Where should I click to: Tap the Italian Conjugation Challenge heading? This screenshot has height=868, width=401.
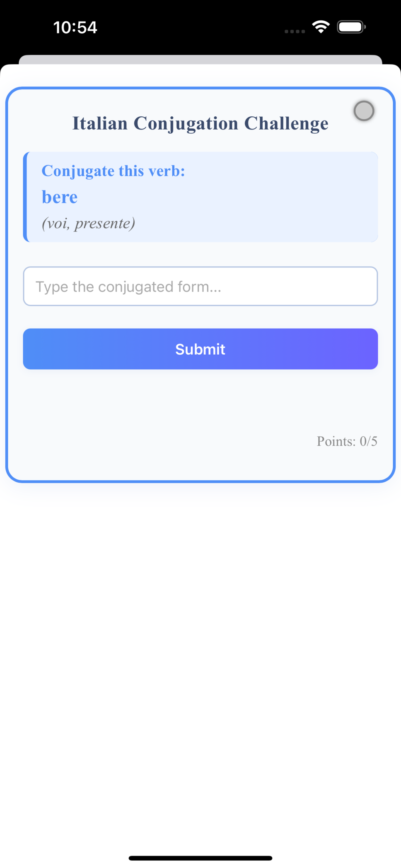click(x=200, y=123)
